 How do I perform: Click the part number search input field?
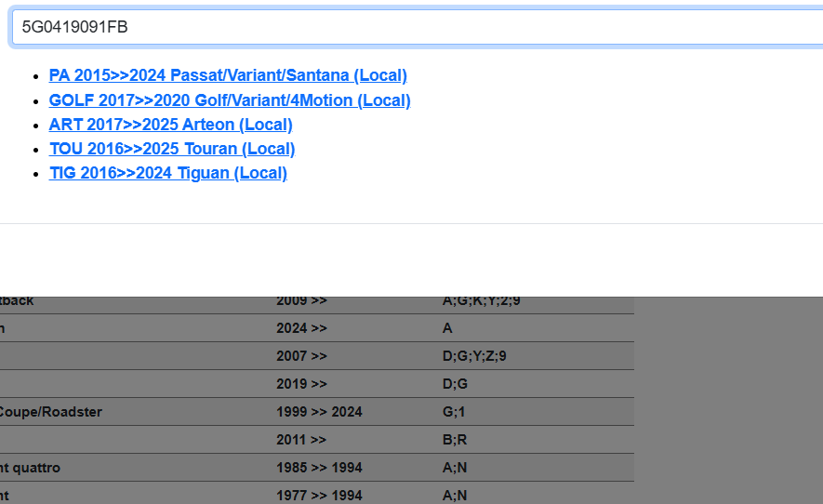pyautogui.click(x=418, y=27)
